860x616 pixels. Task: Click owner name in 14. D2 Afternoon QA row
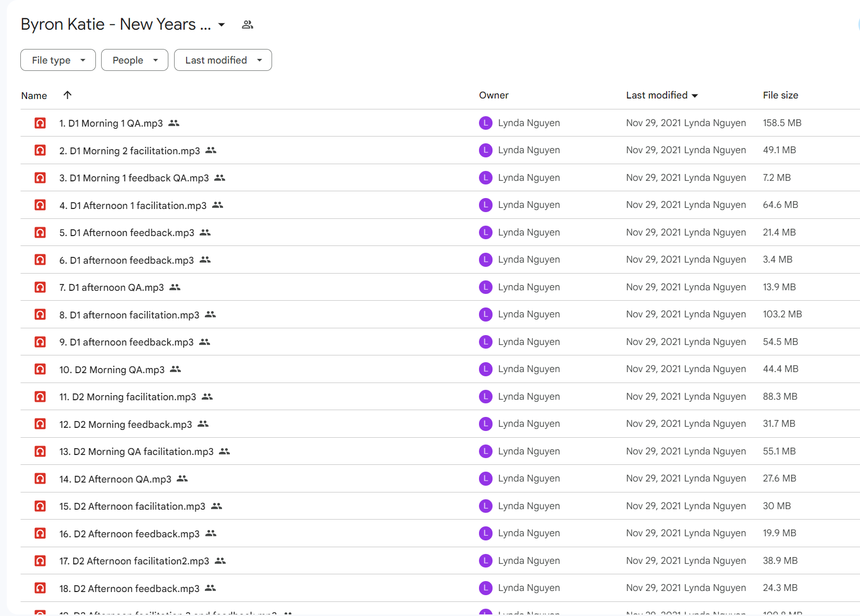click(x=529, y=478)
